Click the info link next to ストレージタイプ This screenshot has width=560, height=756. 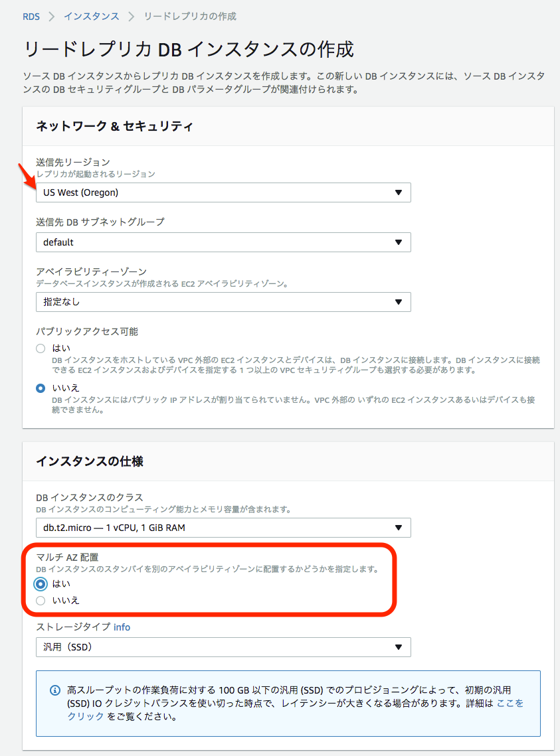tap(122, 627)
